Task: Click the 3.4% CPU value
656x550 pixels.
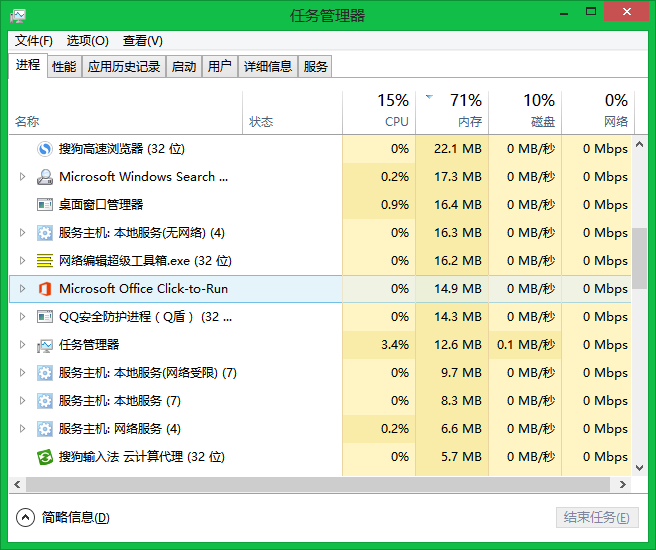Action: pyautogui.click(x=395, y=345)
